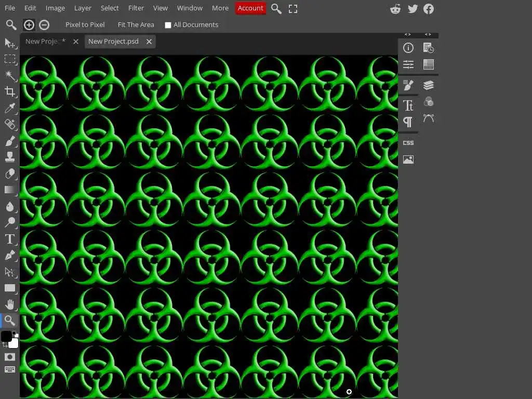Viewport: 532px width, 399px height.
Task: Select the Eyedropper tool
Action: click(x=9, y=108)
